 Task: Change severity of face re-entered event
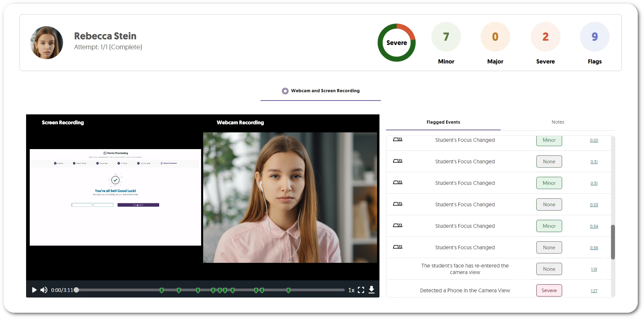click(549, 269)
